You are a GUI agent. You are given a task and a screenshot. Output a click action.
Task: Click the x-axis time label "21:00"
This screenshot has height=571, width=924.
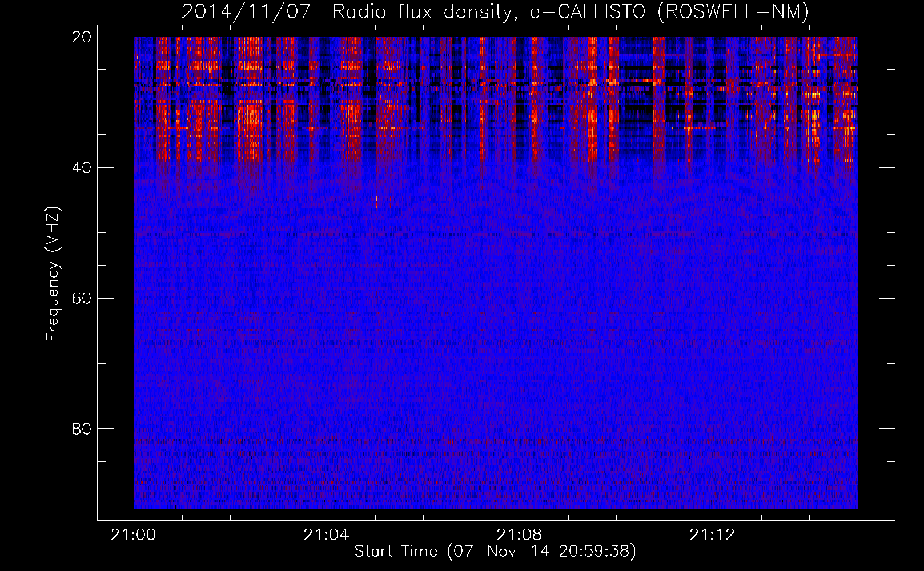click(x=134, y=535)
